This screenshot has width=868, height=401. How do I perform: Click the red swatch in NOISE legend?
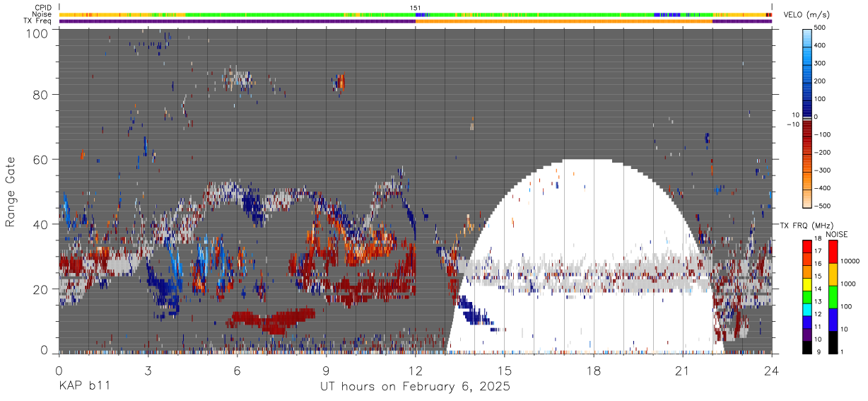(833, 252)
